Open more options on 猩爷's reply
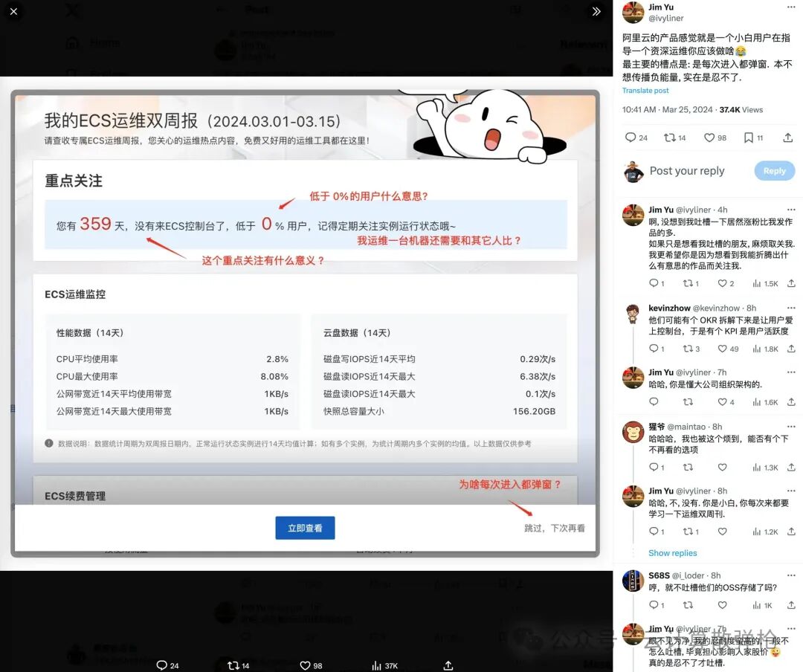 pos(791,427)
